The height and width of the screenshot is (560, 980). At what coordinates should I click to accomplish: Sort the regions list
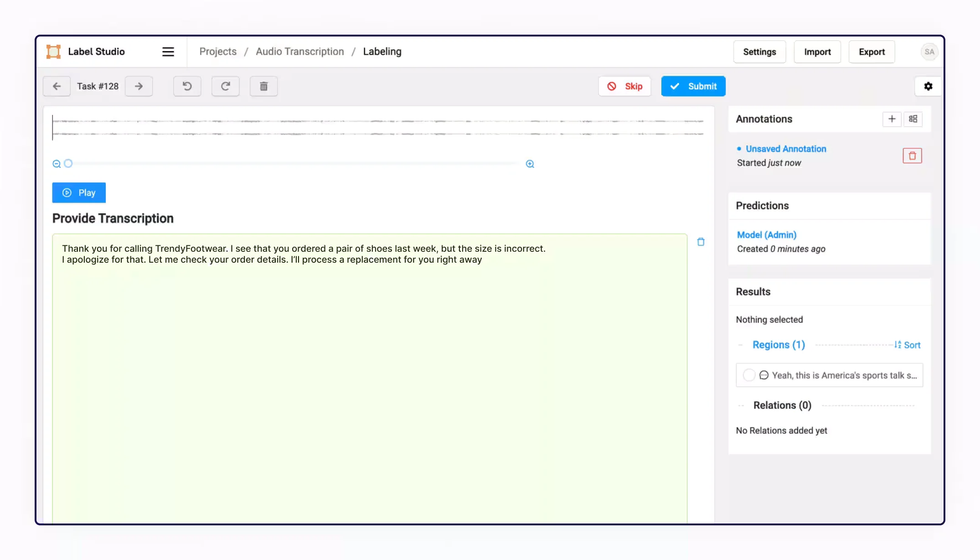click(x=907, y=345)
